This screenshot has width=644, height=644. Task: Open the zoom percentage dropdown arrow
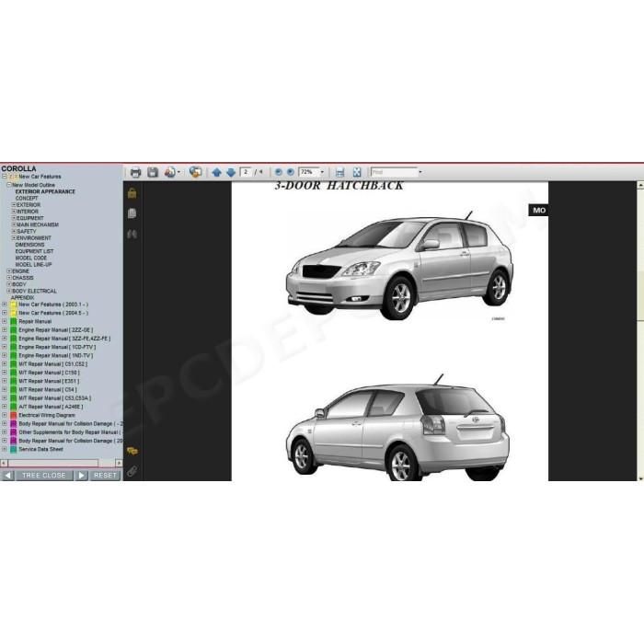322,172
